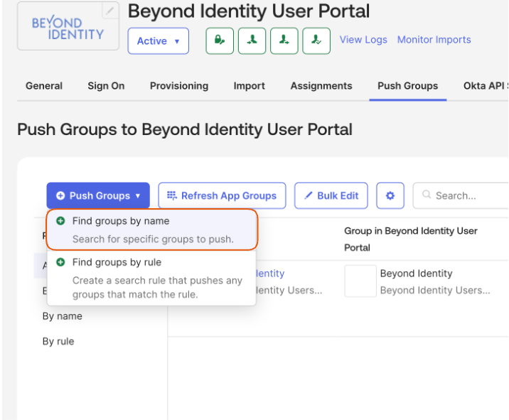This screenshot has height=420, width=509.
Task: Click the blank group image placeholder box
Action: [360, 281]
